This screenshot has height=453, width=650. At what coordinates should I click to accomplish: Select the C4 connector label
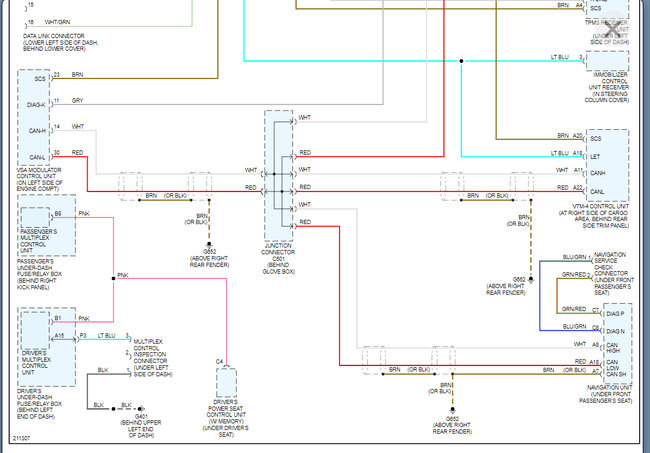[220, 362]
